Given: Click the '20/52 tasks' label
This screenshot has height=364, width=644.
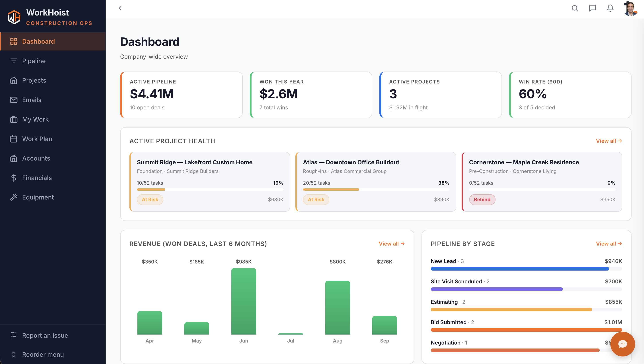Looking at the screenshot, I should [316, 183].
